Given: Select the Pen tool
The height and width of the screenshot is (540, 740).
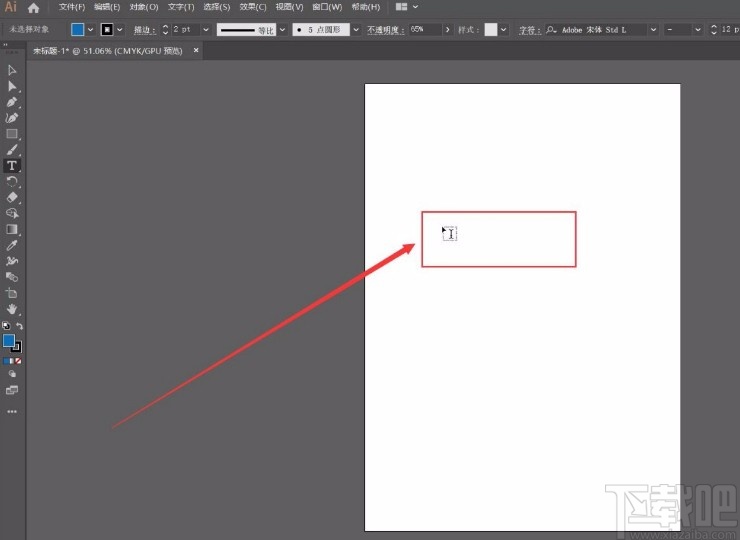Looking at the screenshot, I should [x=12, y=102].
